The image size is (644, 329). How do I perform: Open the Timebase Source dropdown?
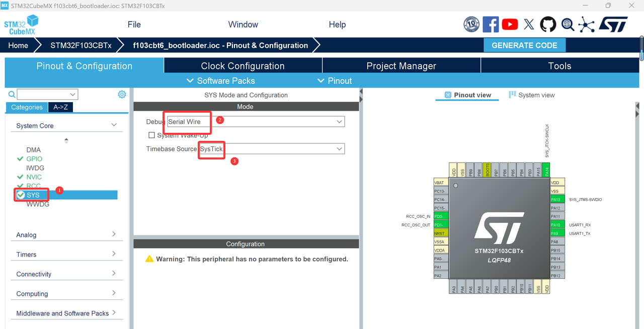[x=272, y=149]
